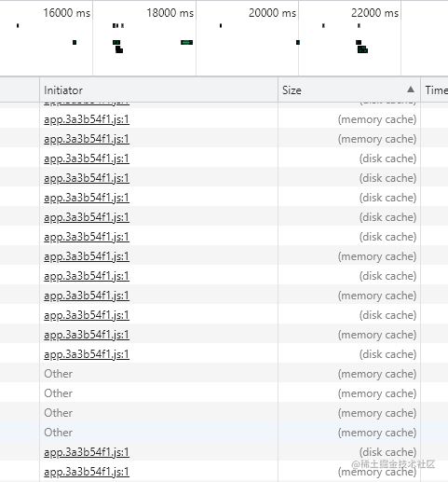
Task: Select the 16000 ms timeline tick label
Action: pyautogui.click(x=67, y=13)
